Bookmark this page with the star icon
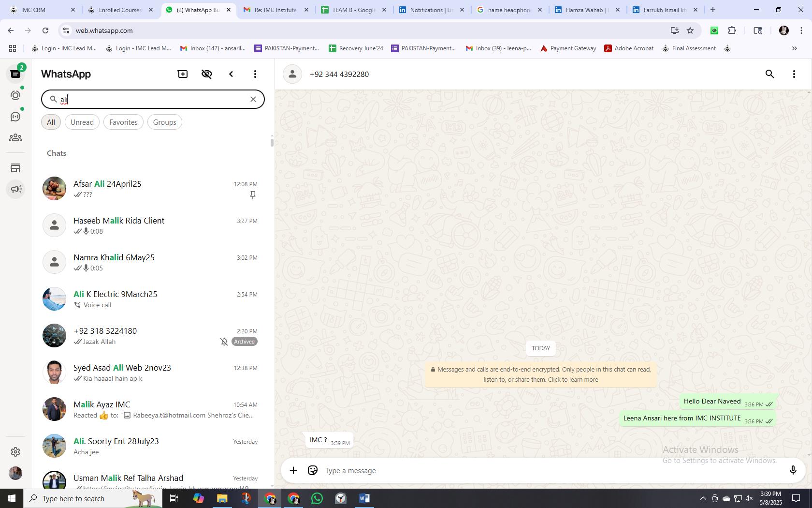This screenshot has height=508, width=812. [x=690, y=30]
